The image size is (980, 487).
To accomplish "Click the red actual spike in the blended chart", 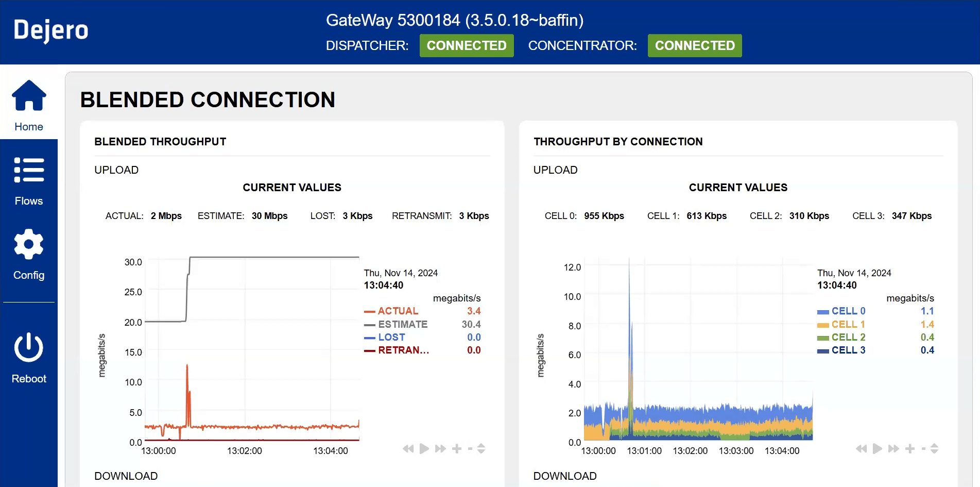I will click(187, 392).
